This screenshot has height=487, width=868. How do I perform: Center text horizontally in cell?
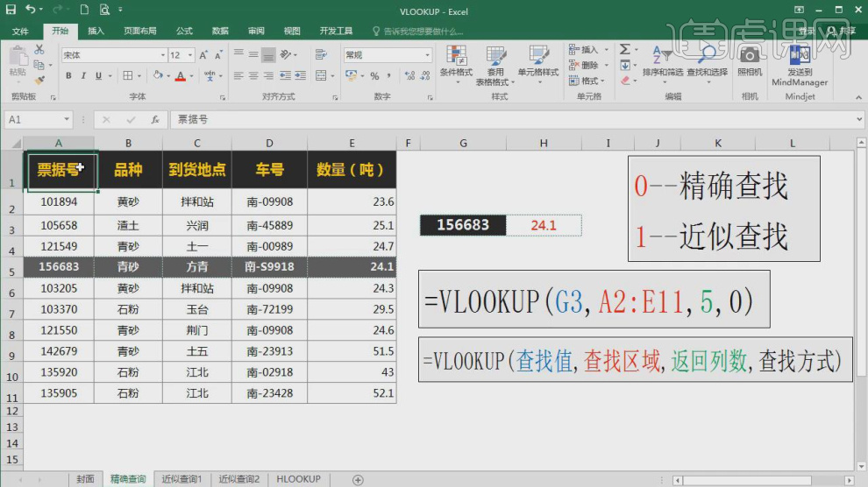click(x=253, y=75)
